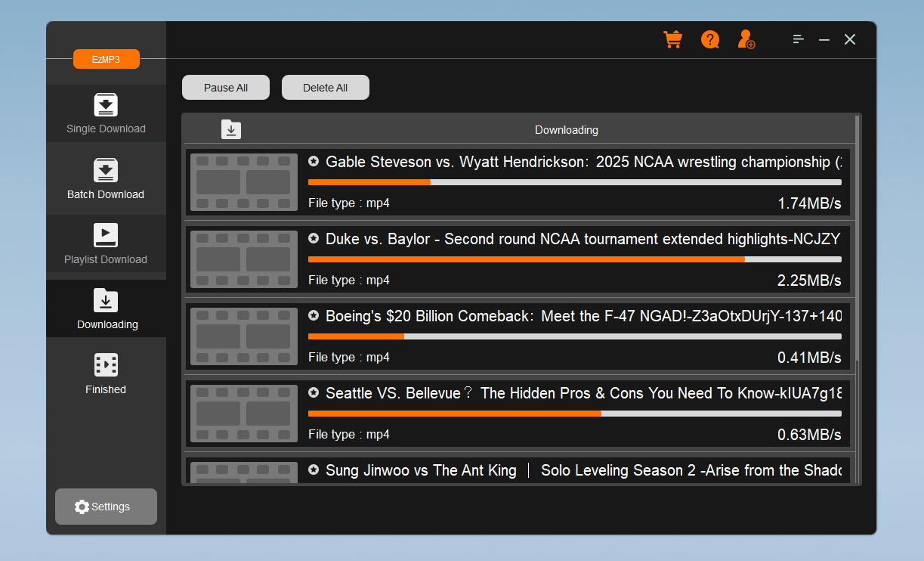Switch to Single Download tab
Screen dimensions: 924x561
(x=106, y=113)
